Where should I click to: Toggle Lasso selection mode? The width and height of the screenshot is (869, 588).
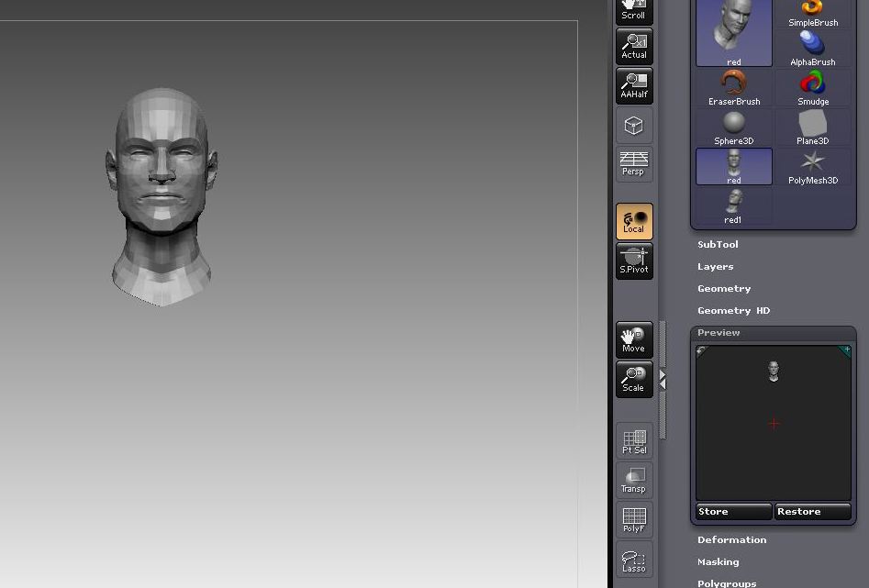634,560
